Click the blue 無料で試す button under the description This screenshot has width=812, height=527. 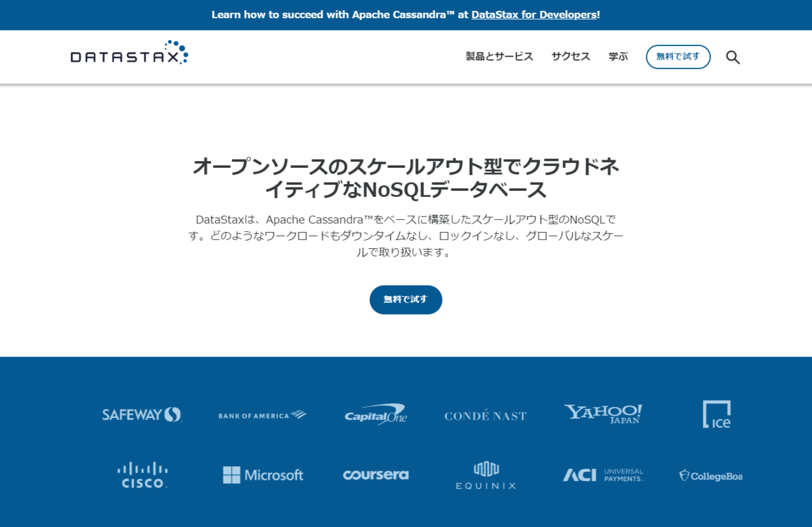[406, 300]
